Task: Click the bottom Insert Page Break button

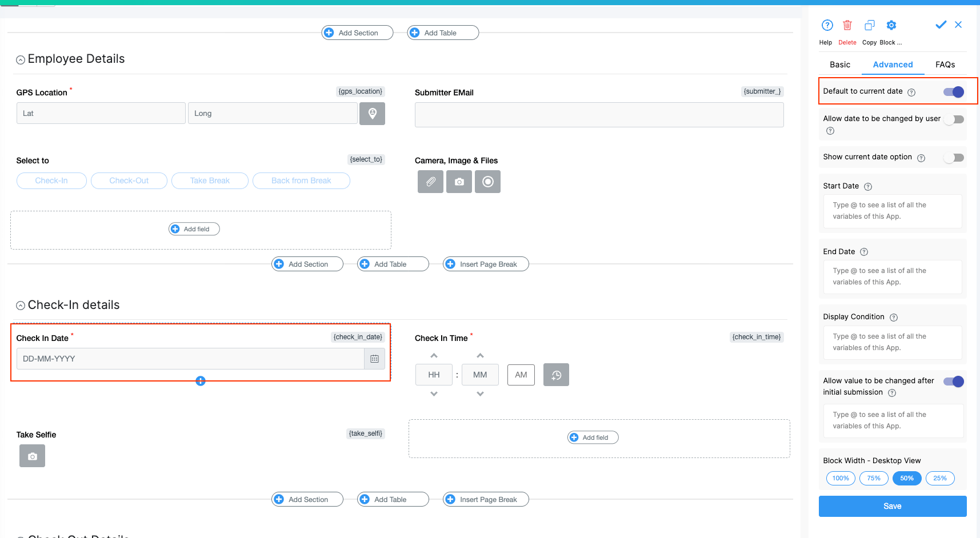Action: [x=486, y=499]
